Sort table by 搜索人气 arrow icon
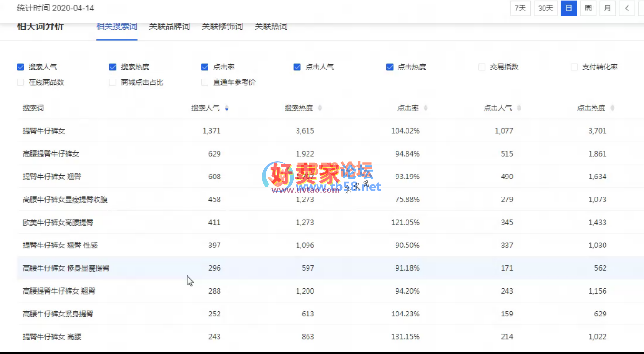Screen dimensions: 644x354 (x=227, y=108)
